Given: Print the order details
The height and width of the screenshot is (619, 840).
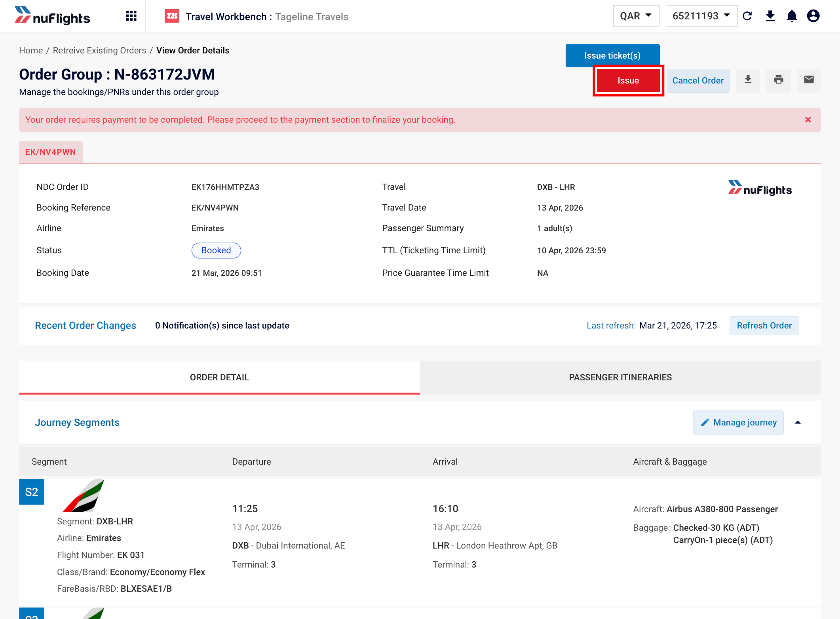Looking at the screenshot, I should 778,80.
